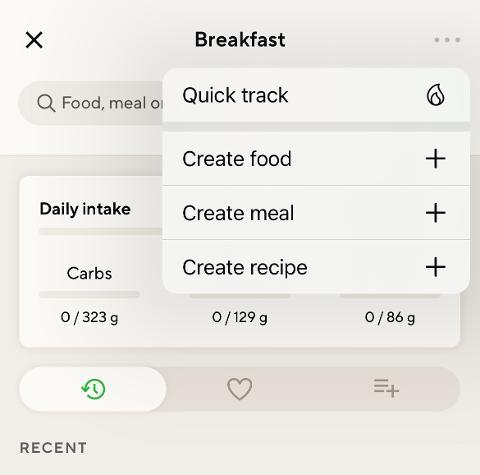Click the Carbs progress bar

point(89,294)
